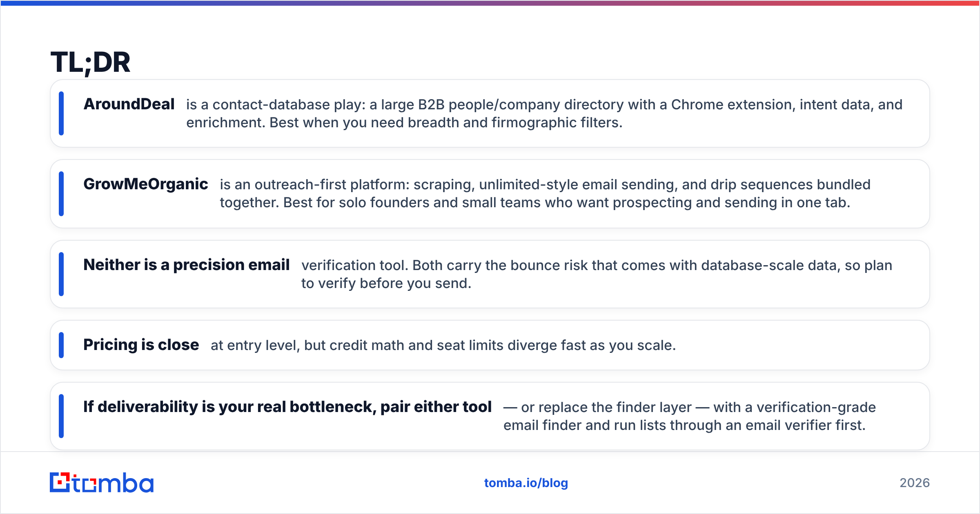
Task: Click the blue accent bar on GrowMeOrganic card
Action: click(x=61, y=194)
